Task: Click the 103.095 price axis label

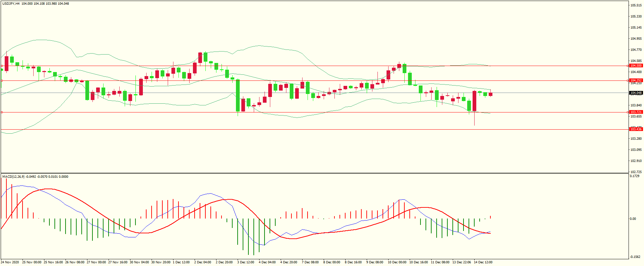Action: point(636,150)
